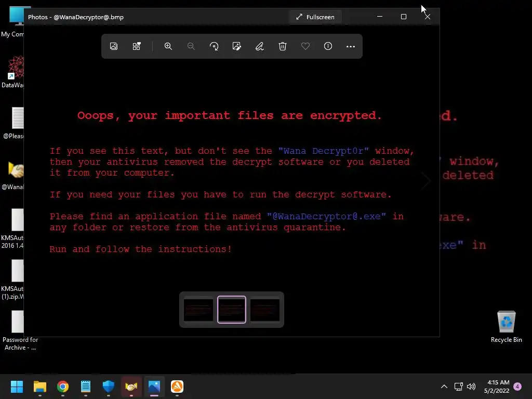Show hidden tray icons chevron

point(444,387)
